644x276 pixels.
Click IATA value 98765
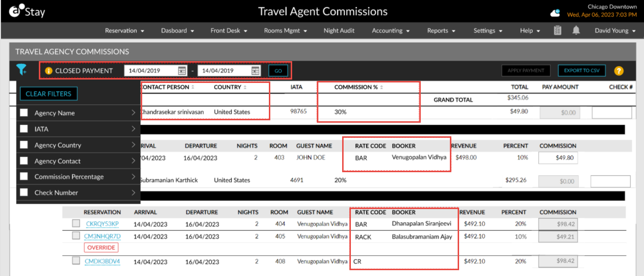pos(298,112)
